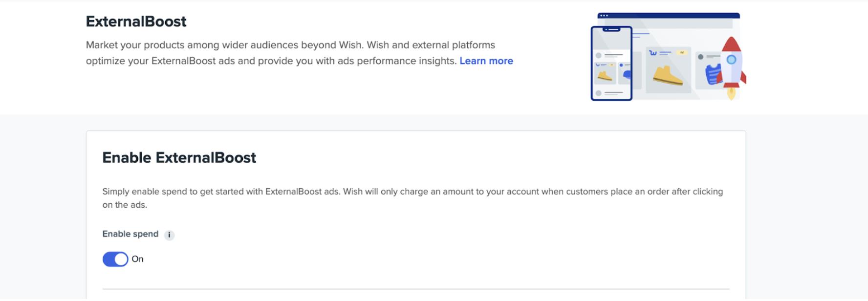
Task: Click the rocket's round blue window
Action: click(x=731, y=60)
